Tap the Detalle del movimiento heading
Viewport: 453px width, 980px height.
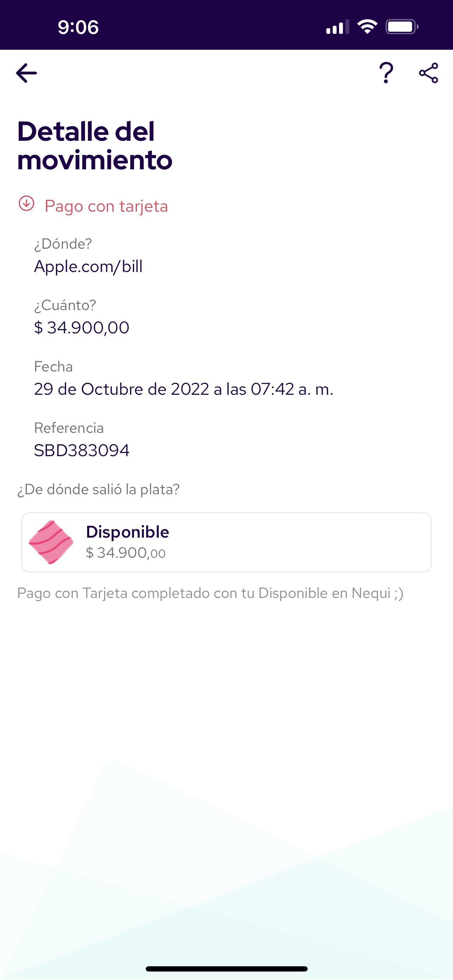point(95,145)
